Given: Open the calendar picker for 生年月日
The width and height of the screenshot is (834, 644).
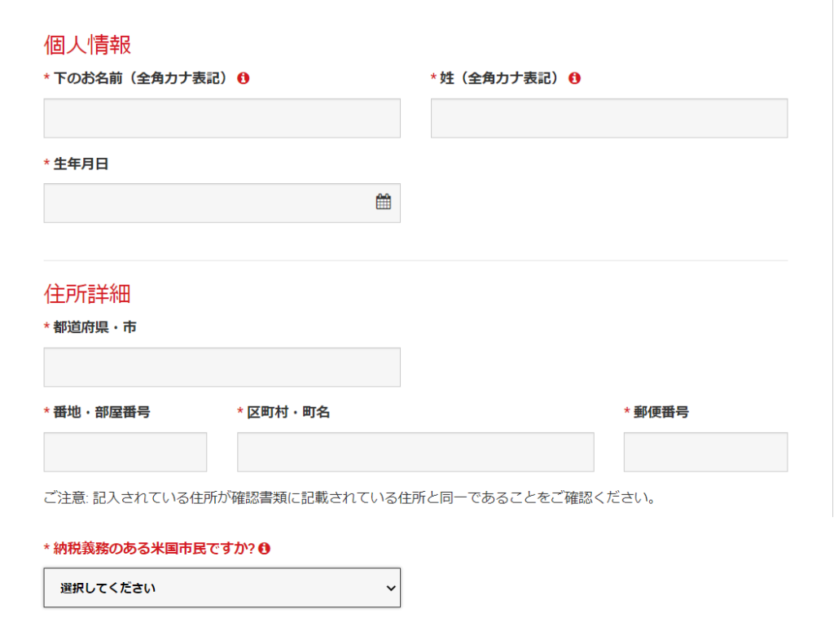Looking at the screenshot, I should 384,203.
